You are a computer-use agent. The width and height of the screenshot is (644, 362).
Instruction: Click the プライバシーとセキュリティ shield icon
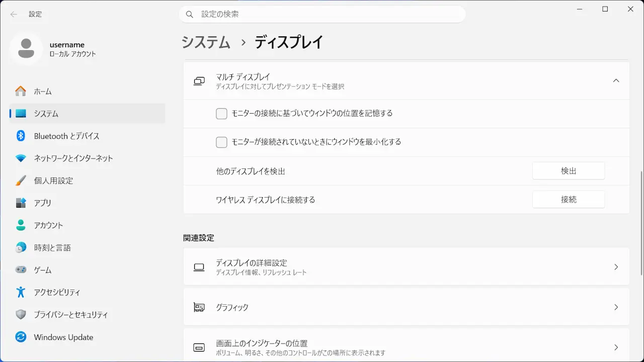click(x=21, y=314)
